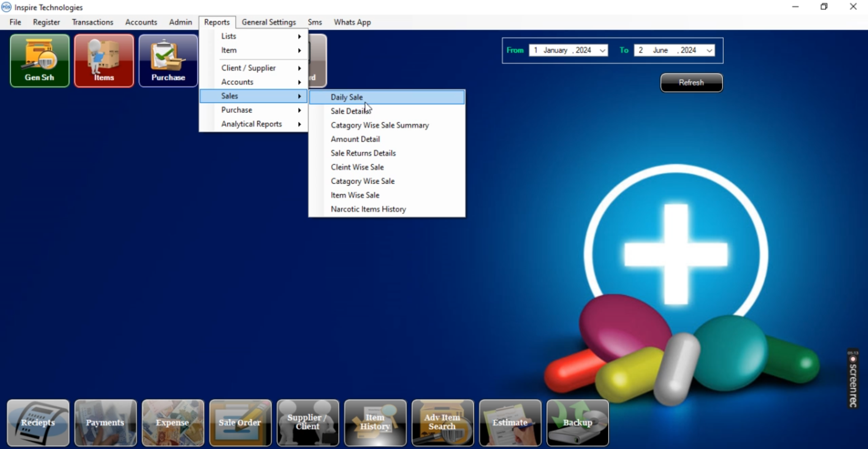This screenshot has width=868, height=449.
Task: Launch the Adv Item Search tile
Action: 442,423
